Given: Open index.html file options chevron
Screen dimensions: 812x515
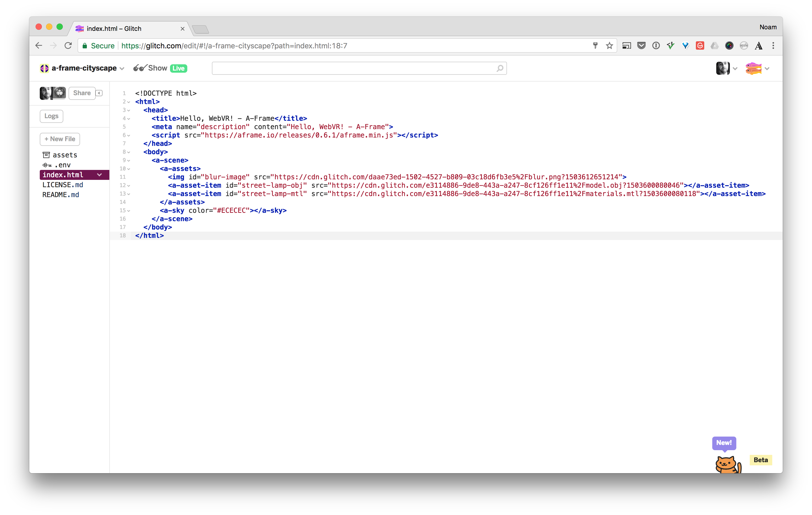Looking at the screenshot, I should coord(99,175).
